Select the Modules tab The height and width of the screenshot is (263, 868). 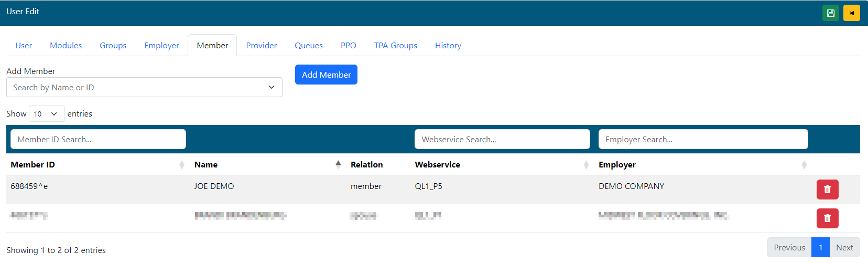(66, 46)
